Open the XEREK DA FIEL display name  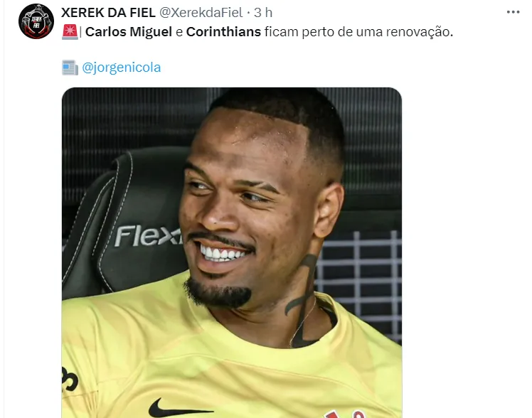pos(108,13)
